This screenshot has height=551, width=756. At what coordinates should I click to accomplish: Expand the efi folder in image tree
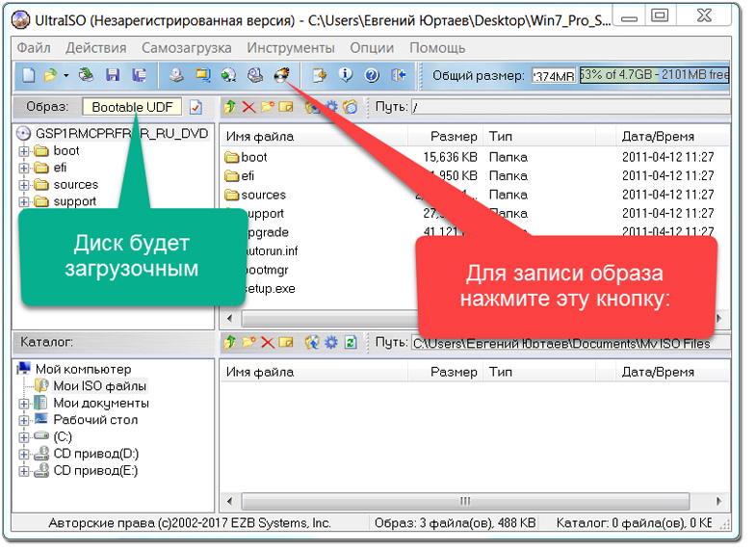click(24, 169)
